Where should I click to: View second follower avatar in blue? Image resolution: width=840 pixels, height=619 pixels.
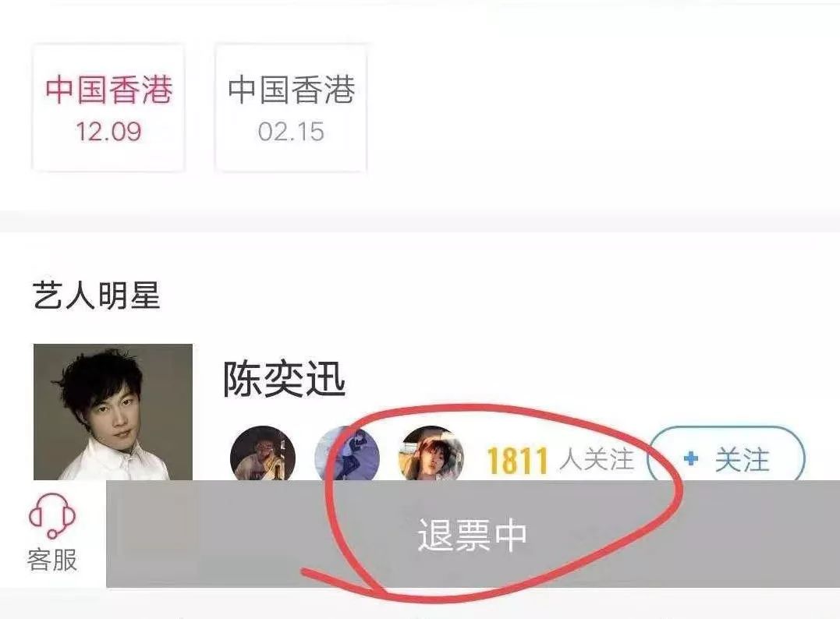347,453
